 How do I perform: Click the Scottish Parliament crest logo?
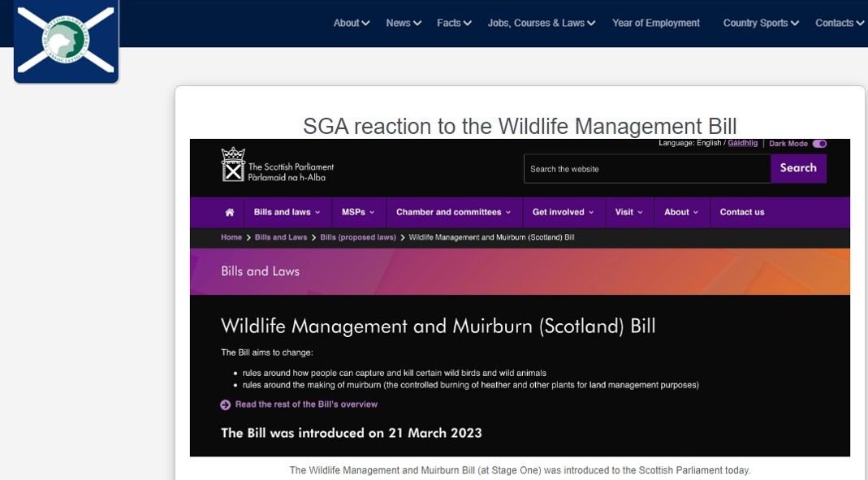[233, 165]
